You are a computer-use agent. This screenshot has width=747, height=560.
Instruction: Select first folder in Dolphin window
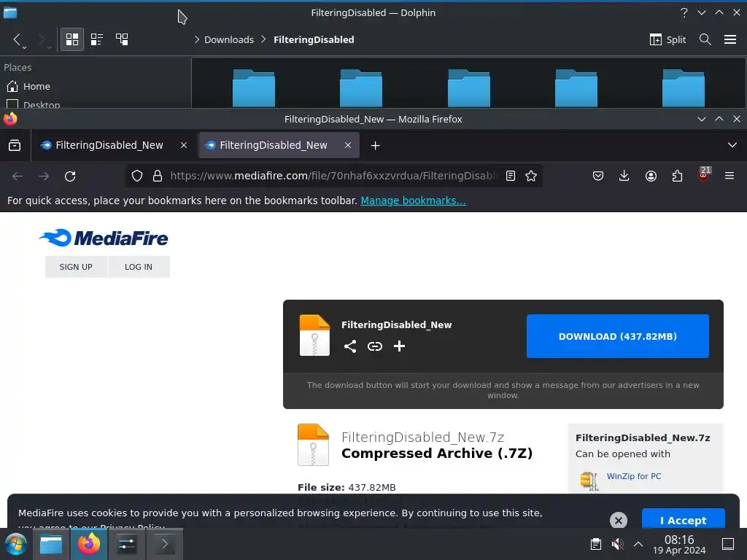[x=253, y=88]
